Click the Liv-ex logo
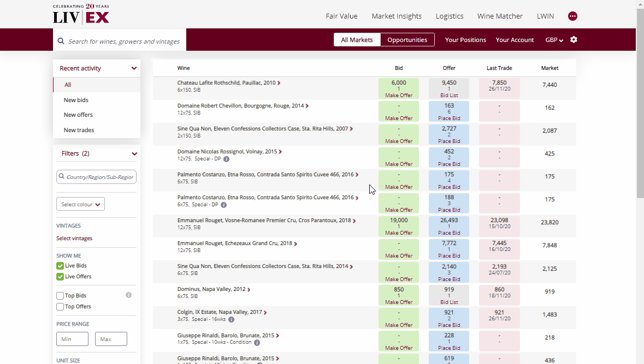Viewport: 644px width, 364px height. [81, 14]
